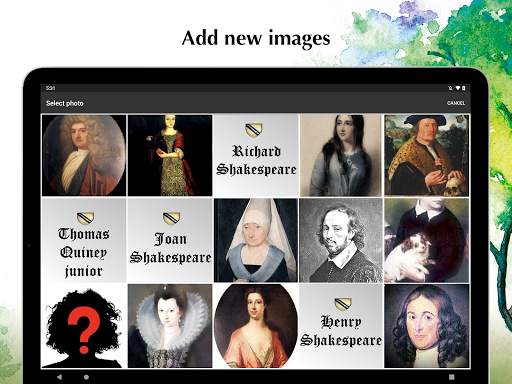
Task: Tap the battery status icon
Action: pos(463,88)
